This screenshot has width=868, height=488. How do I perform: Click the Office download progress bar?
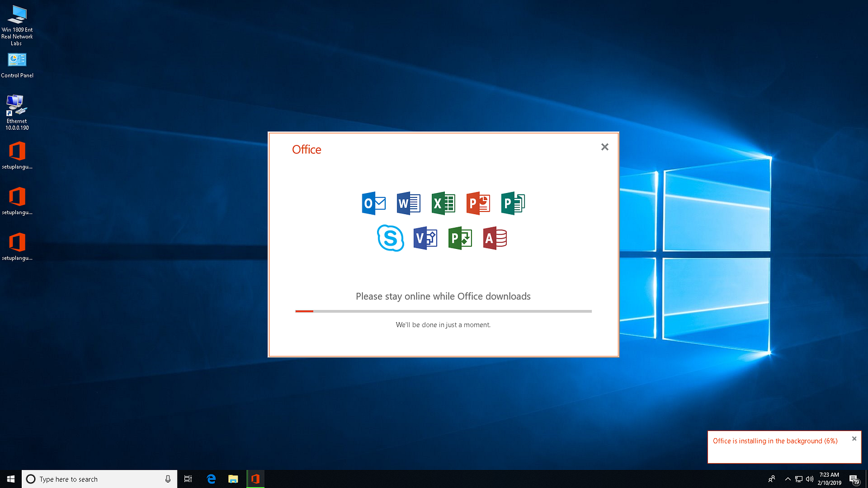[443, 311]
